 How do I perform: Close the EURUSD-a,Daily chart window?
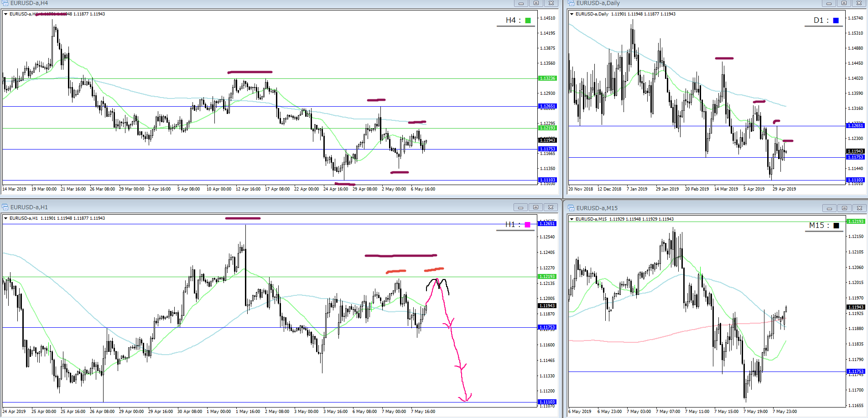coord(859,3)
